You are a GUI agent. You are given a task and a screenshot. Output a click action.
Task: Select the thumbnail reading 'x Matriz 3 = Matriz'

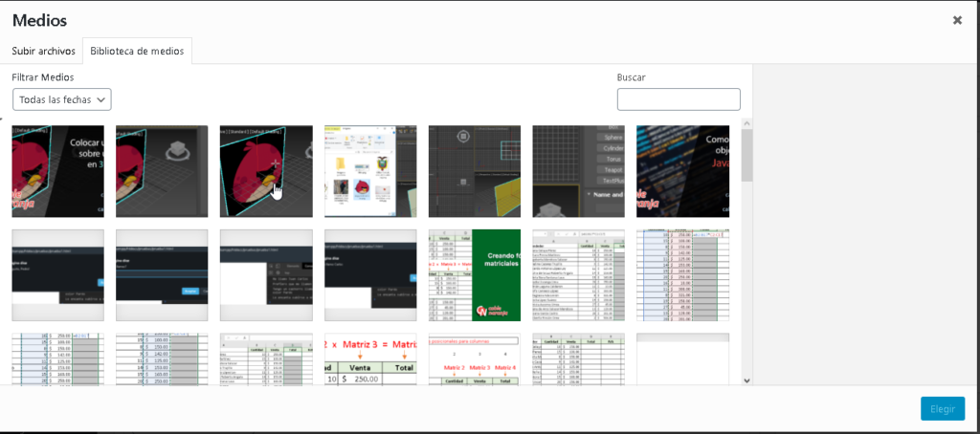370,359
